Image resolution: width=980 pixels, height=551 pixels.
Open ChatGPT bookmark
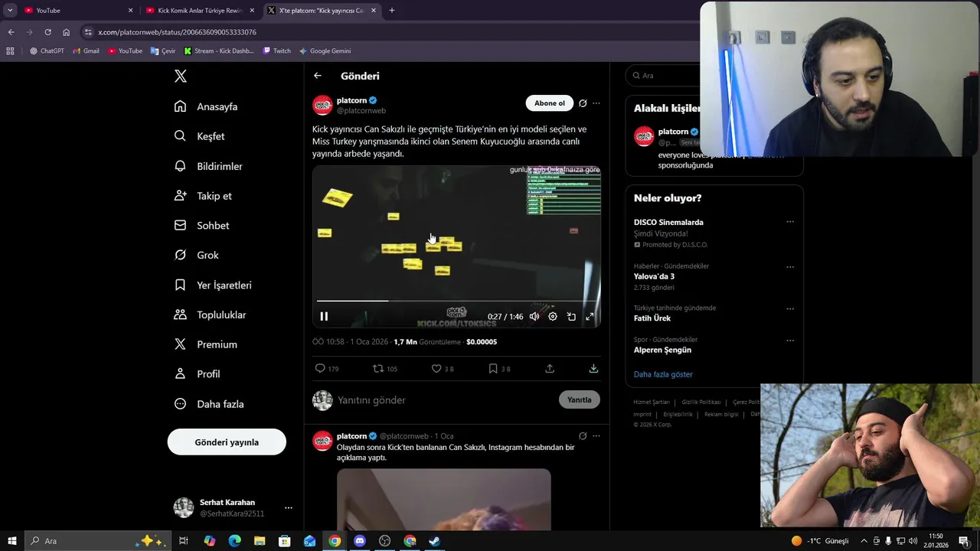coord(47,51)
